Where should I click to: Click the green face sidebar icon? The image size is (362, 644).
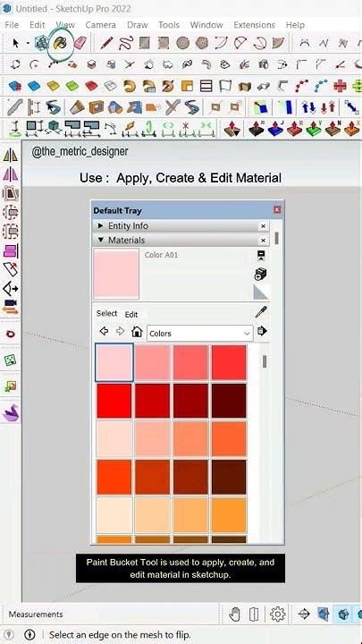(x=10, y=360)
